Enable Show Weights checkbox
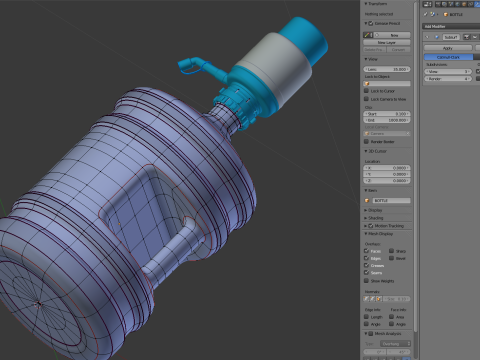This screenshot has height=360, width=480. [x=367, y=281]
